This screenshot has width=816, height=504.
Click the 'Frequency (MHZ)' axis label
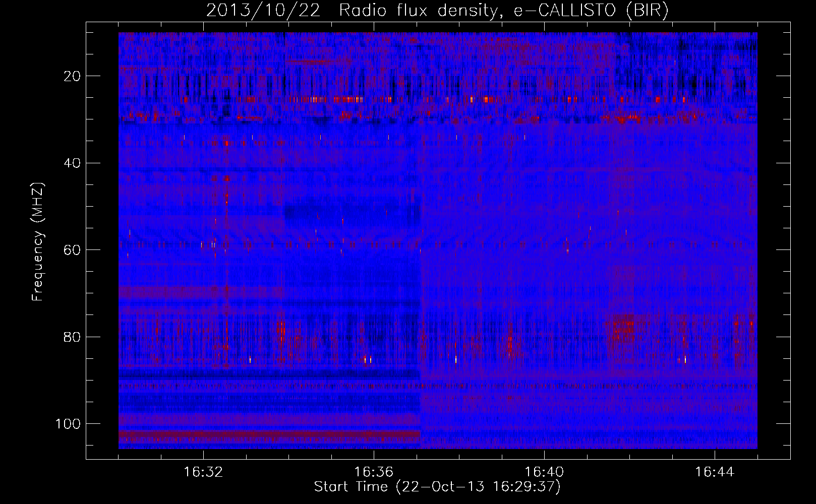click(38, 242)
